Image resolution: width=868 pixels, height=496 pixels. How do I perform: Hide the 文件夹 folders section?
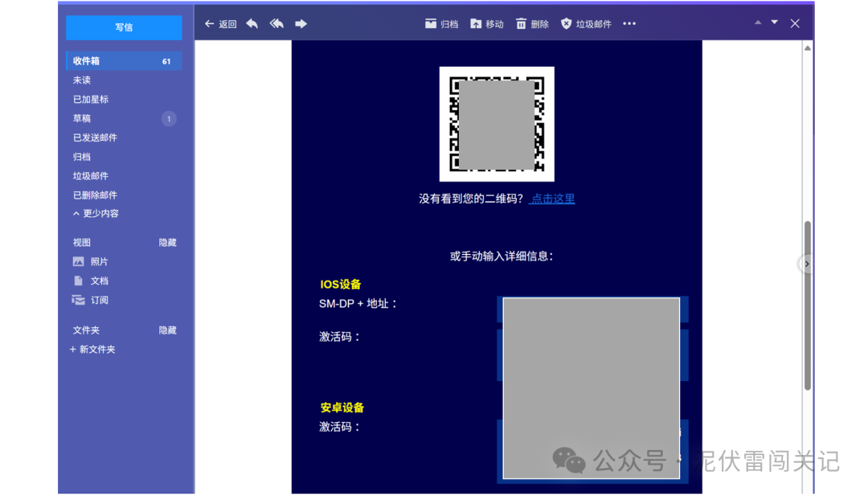click(167, 330)
